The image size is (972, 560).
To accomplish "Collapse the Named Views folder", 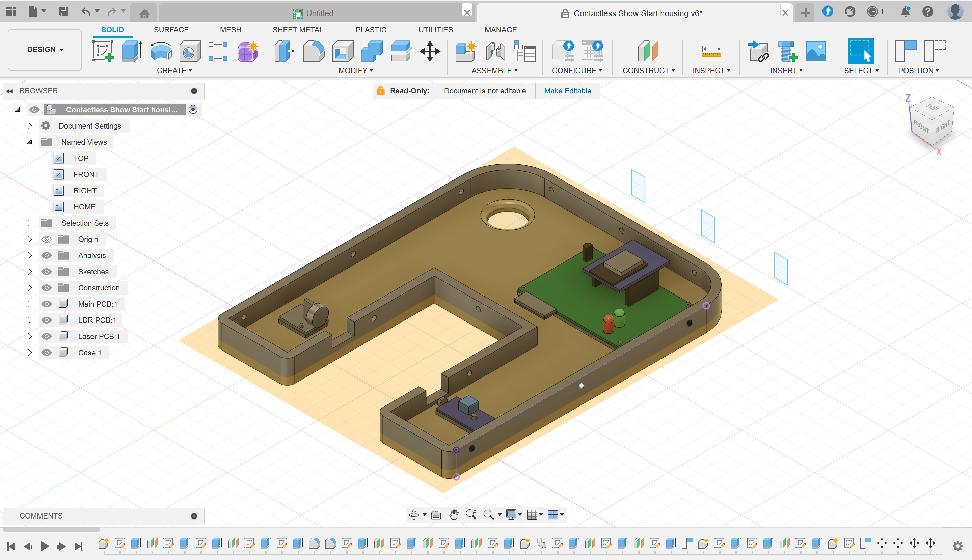I will 30,142.
